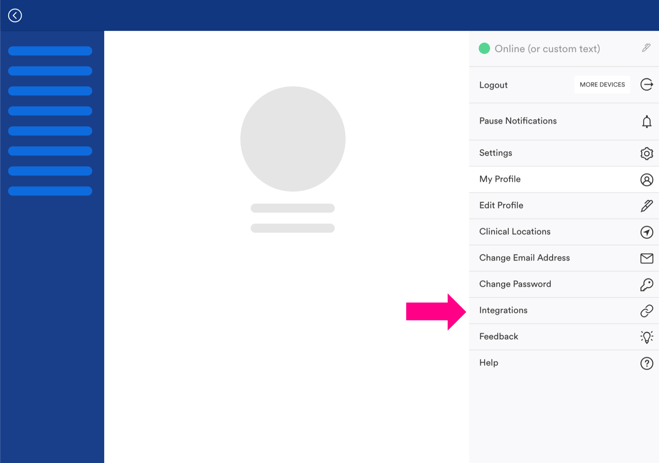Select My Profile menu entry

click(x=564, y=180)
